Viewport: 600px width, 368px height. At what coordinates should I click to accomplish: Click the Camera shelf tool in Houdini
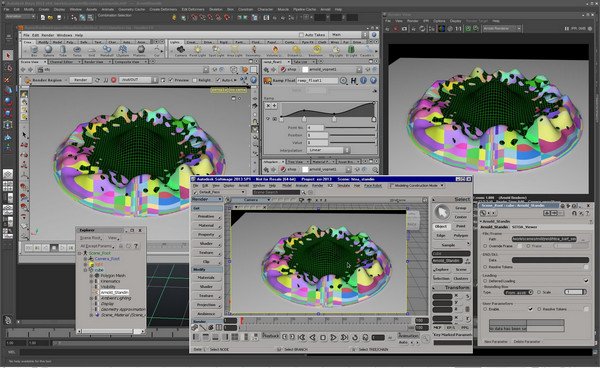coord(181,50)
